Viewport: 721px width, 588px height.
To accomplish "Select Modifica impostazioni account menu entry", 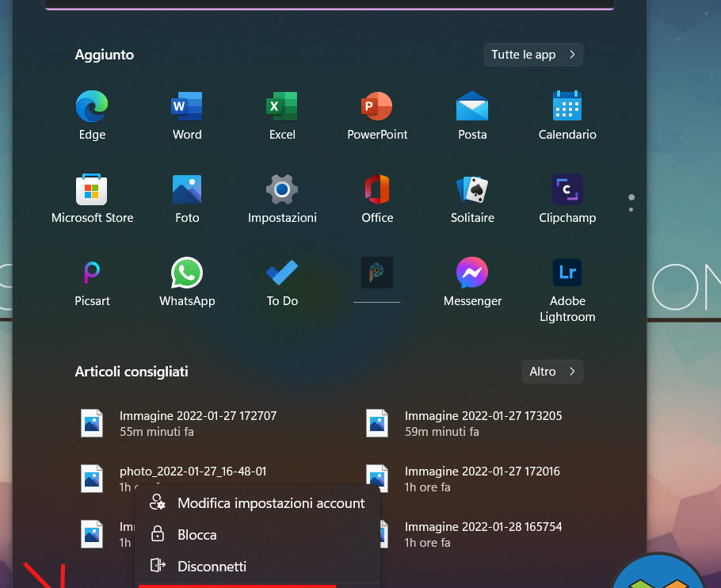I will point(257,503).
